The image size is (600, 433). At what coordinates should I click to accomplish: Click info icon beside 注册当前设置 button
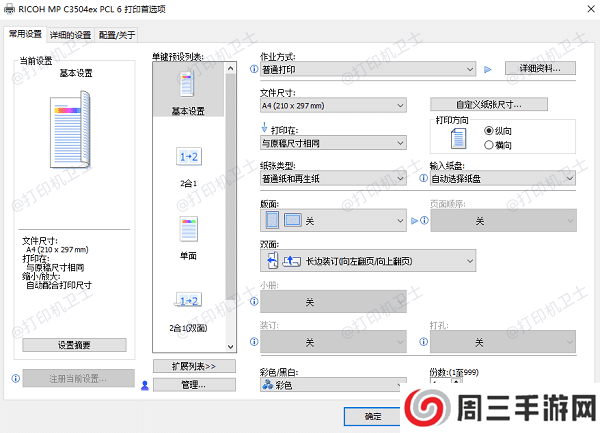tap(16, 379)
